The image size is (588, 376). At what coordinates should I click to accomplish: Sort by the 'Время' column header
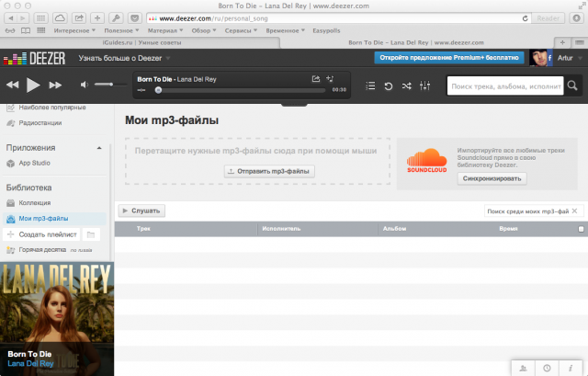(508, 229)
